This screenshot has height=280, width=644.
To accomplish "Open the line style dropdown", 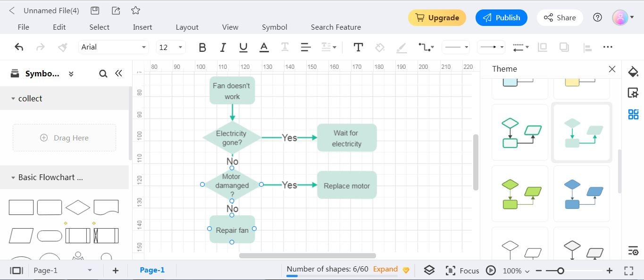I will (x=456, y=47).
